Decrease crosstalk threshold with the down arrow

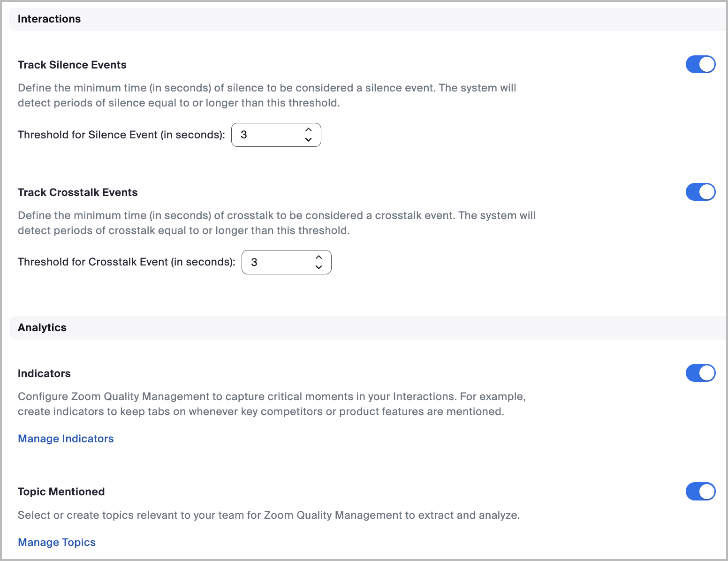318,267
